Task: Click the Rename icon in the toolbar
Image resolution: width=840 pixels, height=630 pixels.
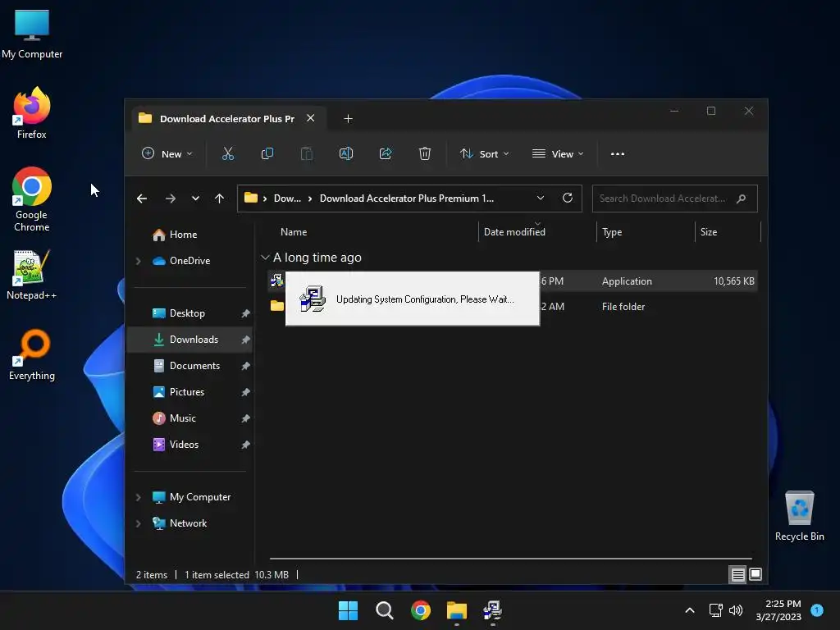Action: 346,153
